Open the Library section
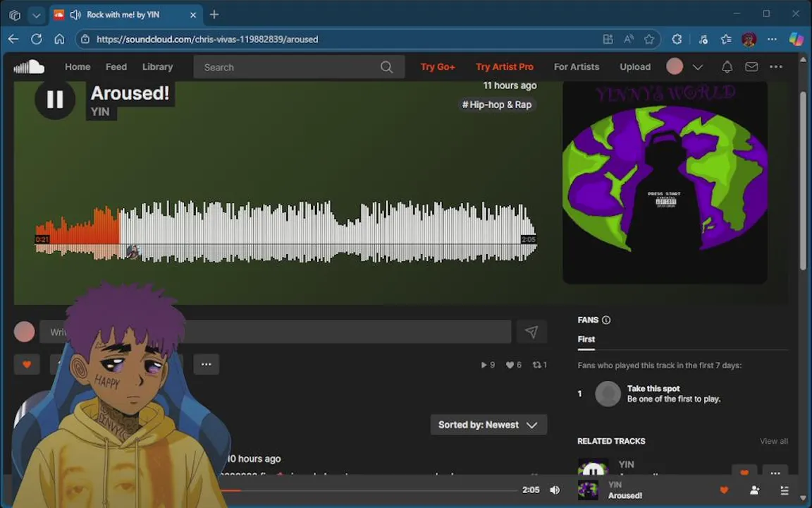Viewport: 812px width, 508px height. [157, 67]
